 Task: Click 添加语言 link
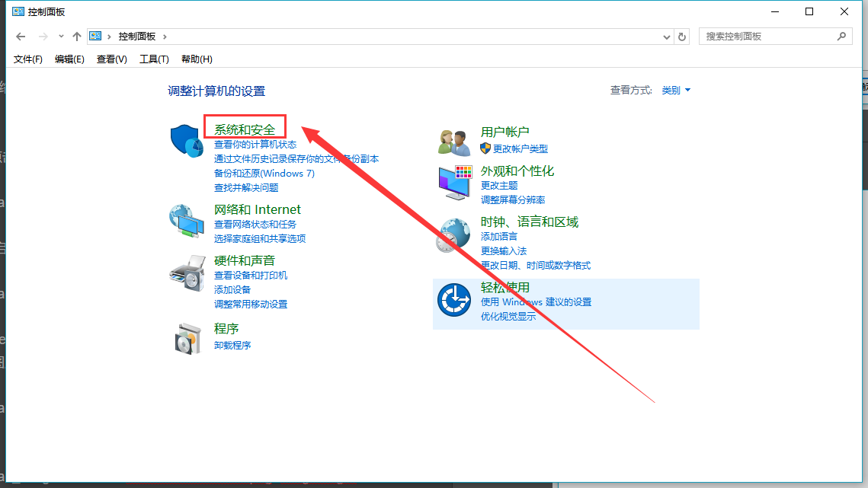click(x=499, y=236)
